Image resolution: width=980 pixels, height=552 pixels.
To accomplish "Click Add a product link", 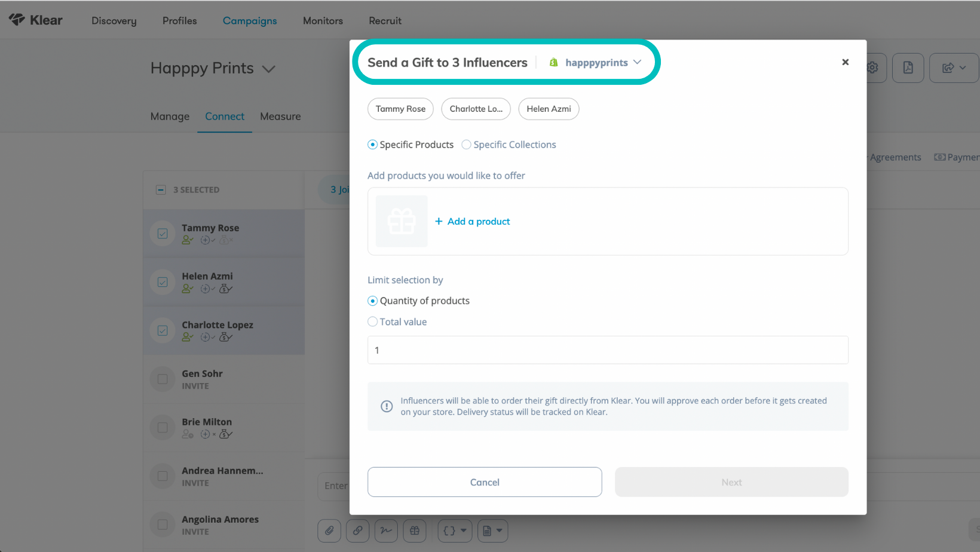I will coord(472,221).
